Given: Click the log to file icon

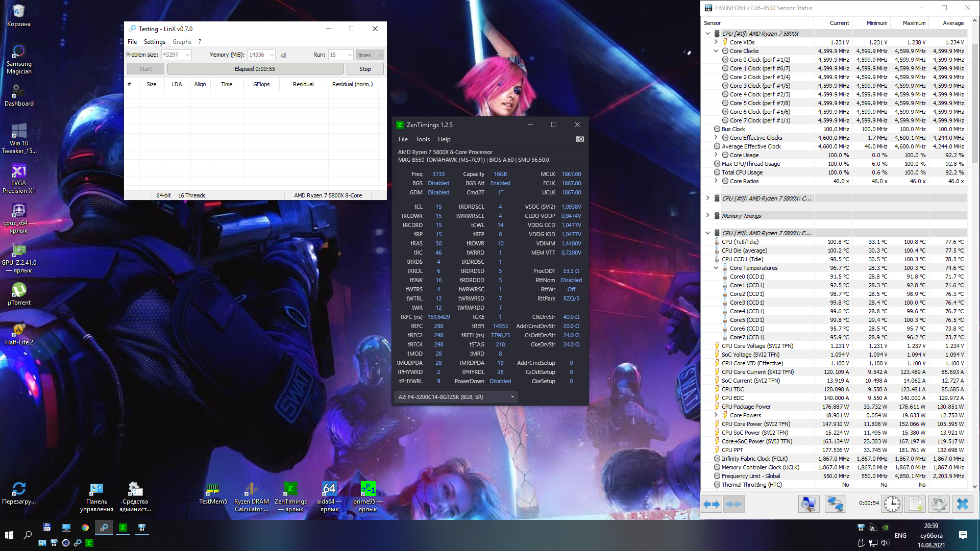Looking at the screenshot, I should (x=916, y=504).
